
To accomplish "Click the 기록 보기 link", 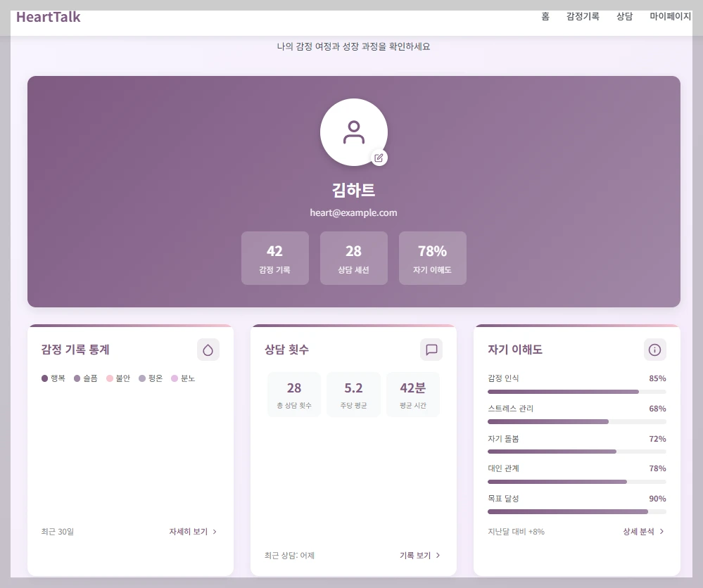I will 414,556.
